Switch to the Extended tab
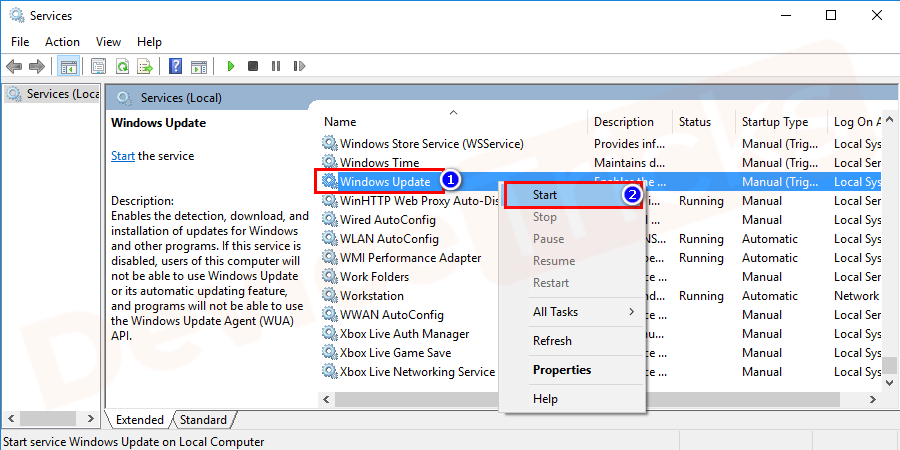Screen dimensions: 900x450 point(139,420)
